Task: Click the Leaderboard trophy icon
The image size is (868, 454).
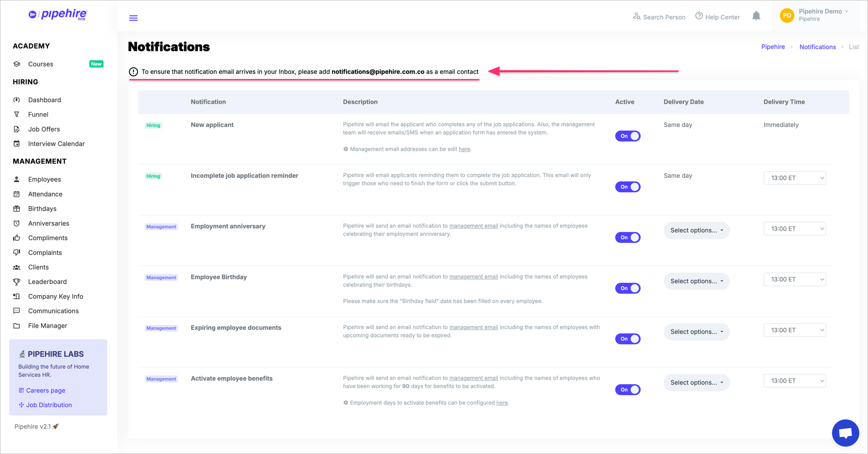Action: tap(17, 282)
